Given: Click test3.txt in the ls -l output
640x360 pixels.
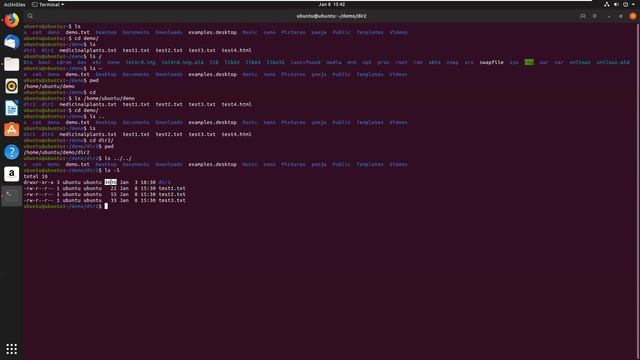Looking at the screenshot, I should (172, 200).
